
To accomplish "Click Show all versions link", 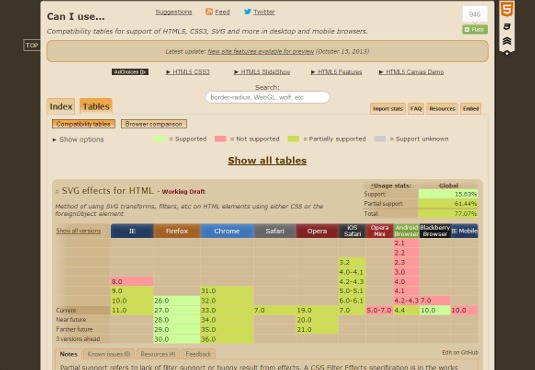I will coord(78,231).
